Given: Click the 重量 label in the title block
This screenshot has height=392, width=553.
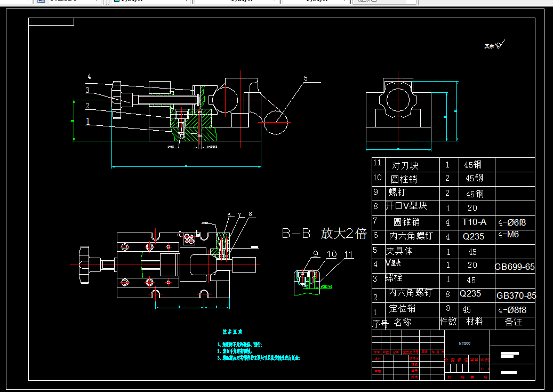Looking at the screenshot, I should (475, 360).
